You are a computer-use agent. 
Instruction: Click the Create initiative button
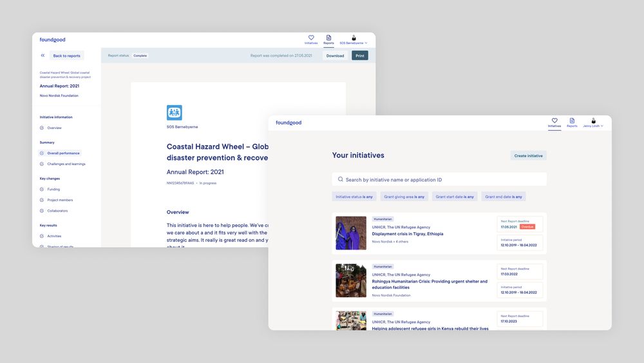pos(528,155)
